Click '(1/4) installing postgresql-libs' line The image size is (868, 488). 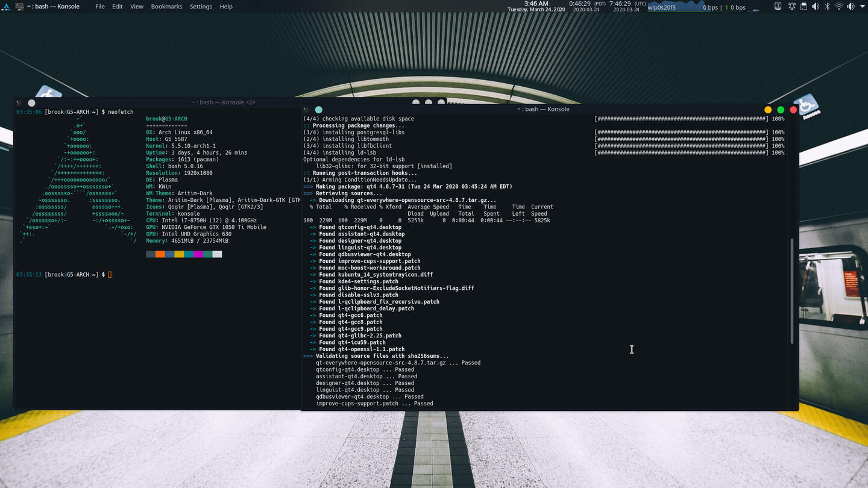[354, 133]
